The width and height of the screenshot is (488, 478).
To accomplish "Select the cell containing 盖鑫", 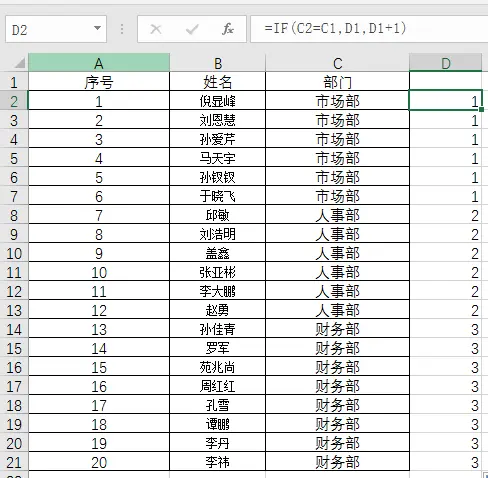I will pos(217,253).
